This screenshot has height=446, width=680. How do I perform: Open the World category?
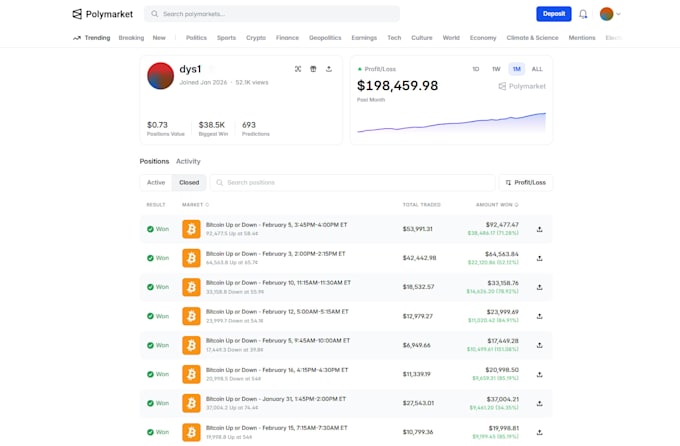pos(451,38)
